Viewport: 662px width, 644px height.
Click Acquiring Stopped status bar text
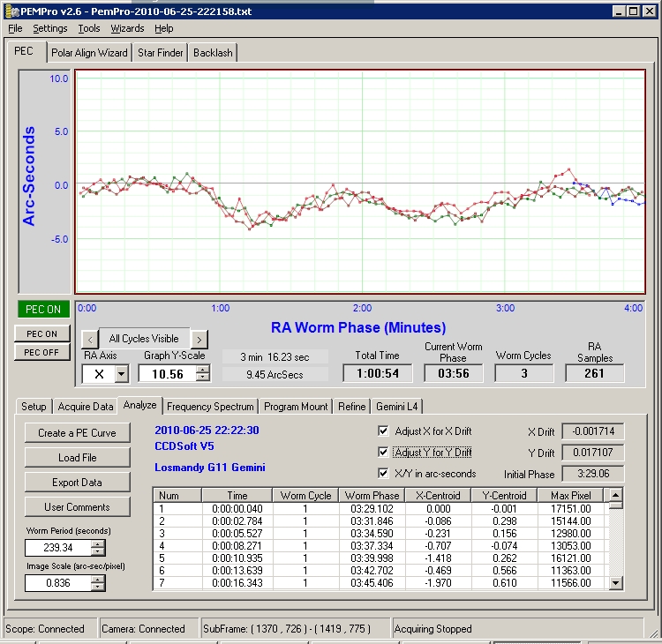tap(433, 629)
